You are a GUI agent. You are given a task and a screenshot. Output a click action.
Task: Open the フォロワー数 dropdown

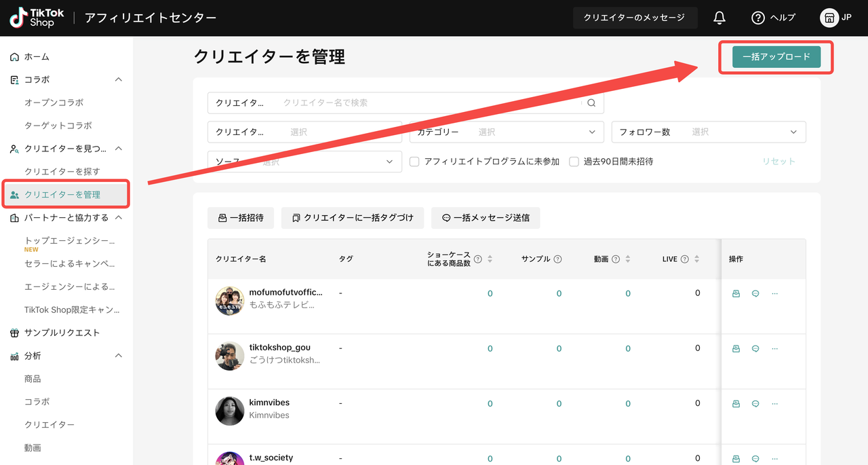(x=709, y=132)
